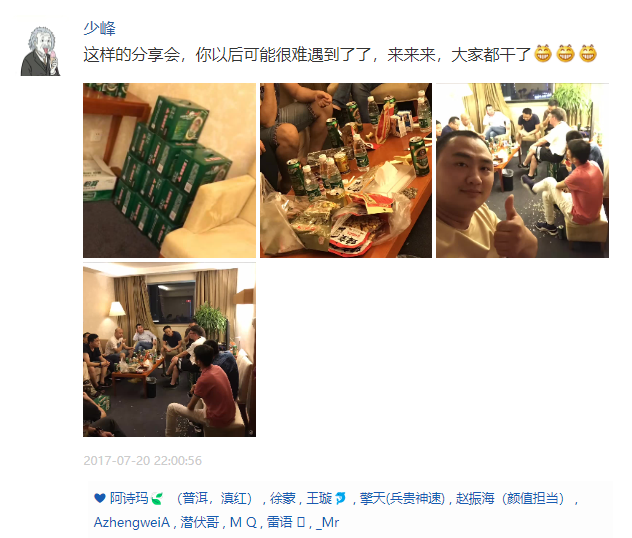This screenshot has height=538, width=632.
Task: Click the blue heart like icon
Action: [100, 499]
